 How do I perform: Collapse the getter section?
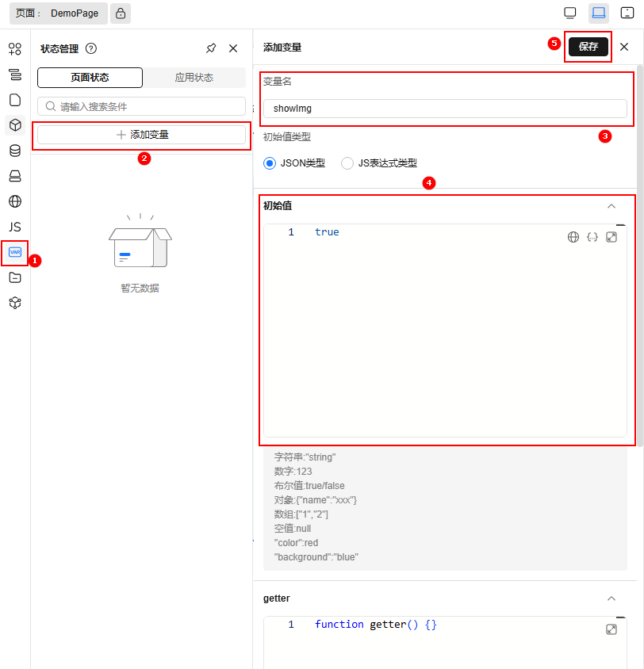(x=611, y=598)
